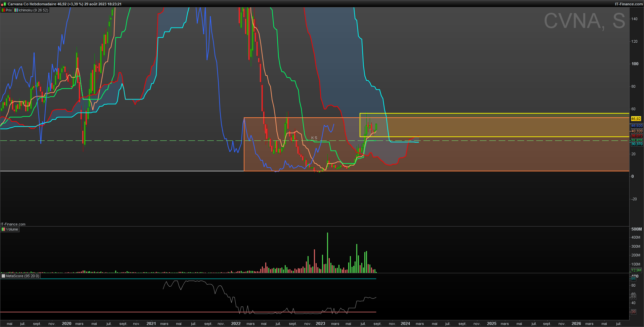The height and width of the screenshot is (327, 644).
Task: Select the blue 46,920 price tag
Action: (x=637, y=126)
